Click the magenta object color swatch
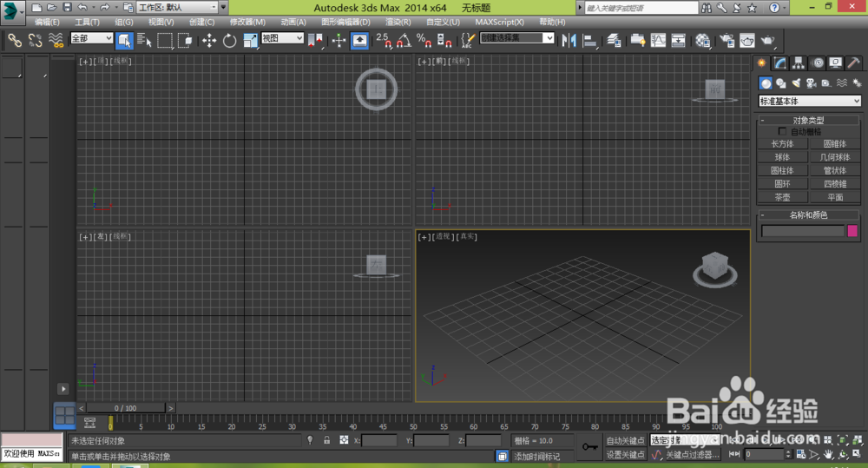Viewport: 868px width, 468px height. tap(852, 231)
